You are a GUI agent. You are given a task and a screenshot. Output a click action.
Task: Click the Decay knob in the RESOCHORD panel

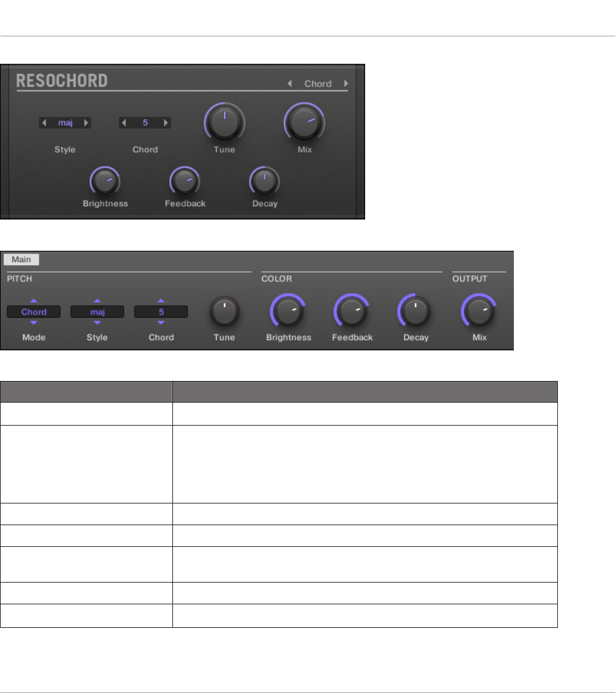pos(264,181)
